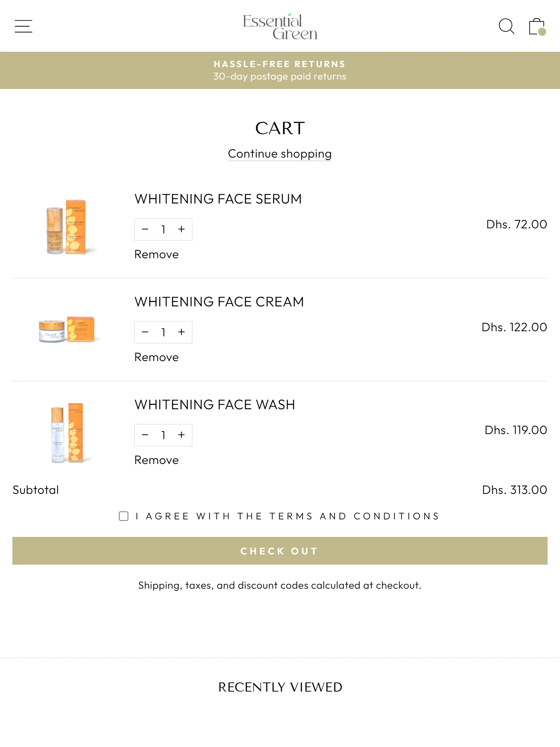560x747 pixels.
Task: Decrease Whitening Face Cream quantity
Action: pyautogui.click(x=145, y=332)
